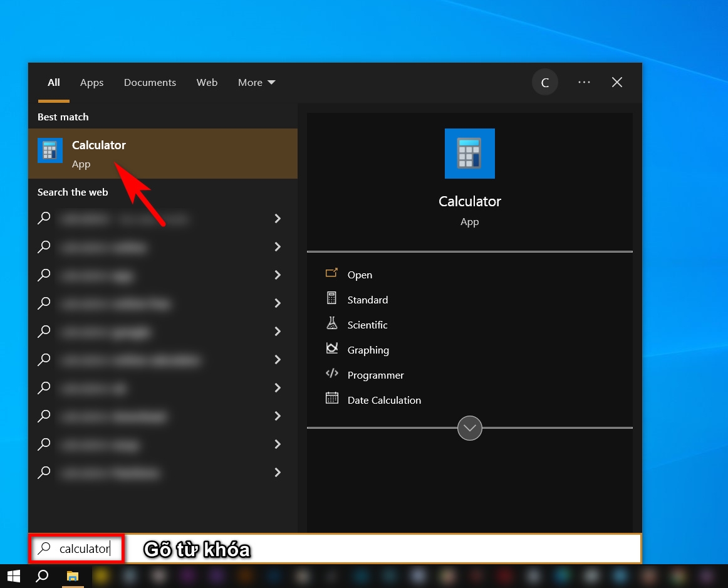Expand the More filter dropdown
Screen dimensions: 728x588
[x=256, y=83]
